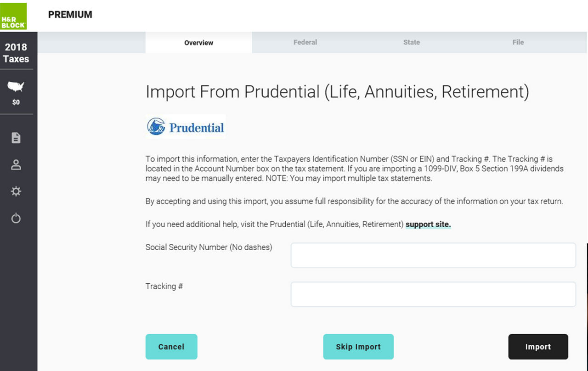Cancel the Prudential import
Viewport: 588px width, 371px height.
point(171,347)
